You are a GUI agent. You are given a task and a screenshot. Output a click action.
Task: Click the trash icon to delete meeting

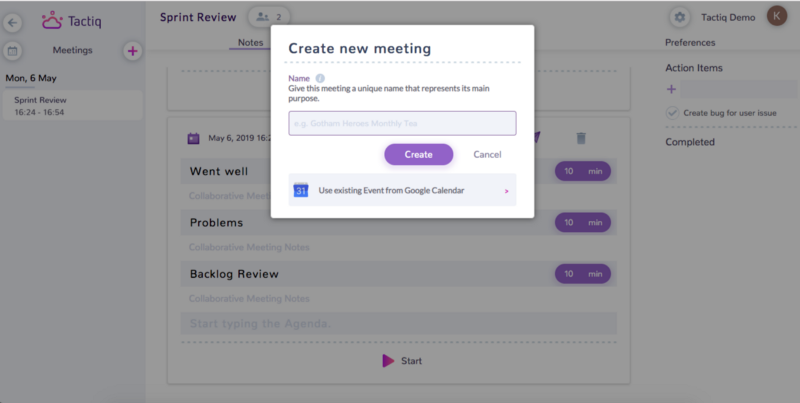pyautogui.click(x=581, y=138)
